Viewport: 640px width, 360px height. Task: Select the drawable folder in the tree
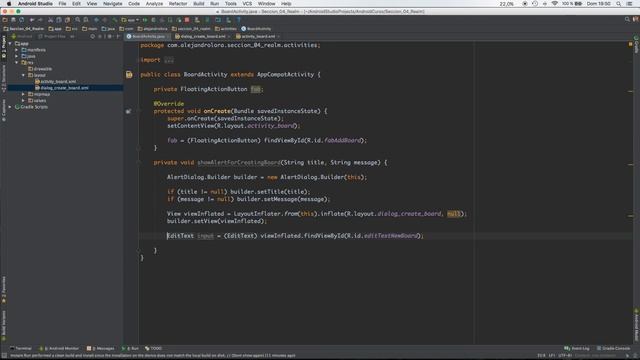(40, 69)
